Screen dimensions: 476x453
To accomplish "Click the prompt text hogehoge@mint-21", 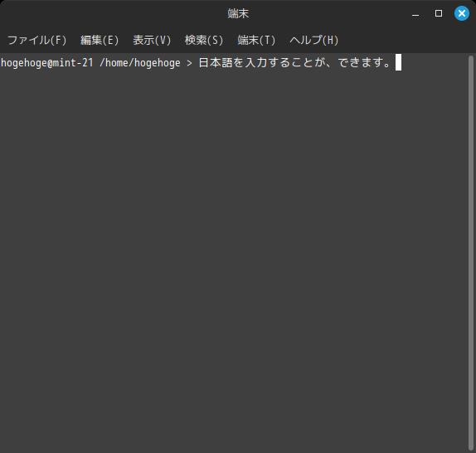I will pos(47,63).
